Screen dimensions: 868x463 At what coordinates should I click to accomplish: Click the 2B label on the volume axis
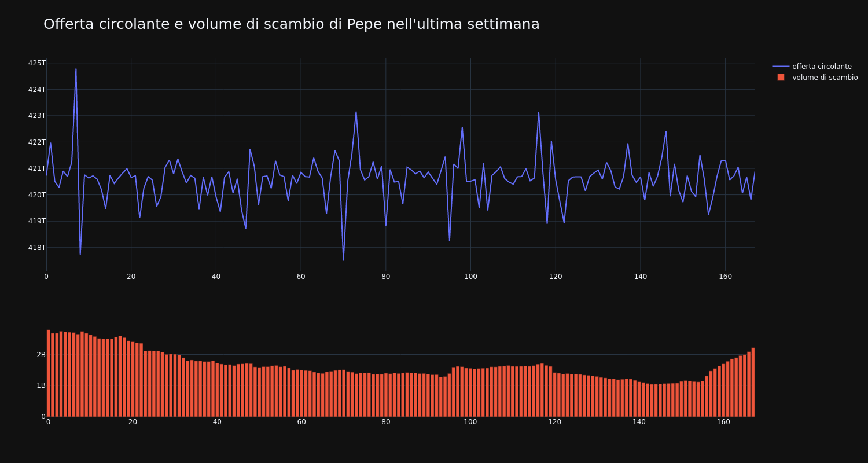41,355
